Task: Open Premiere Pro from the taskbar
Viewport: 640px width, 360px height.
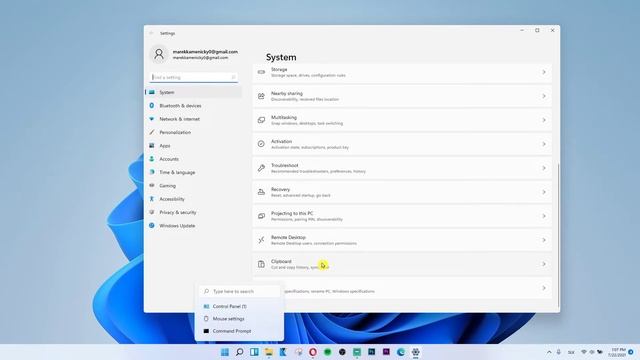Action: click(x=386, y=351)
